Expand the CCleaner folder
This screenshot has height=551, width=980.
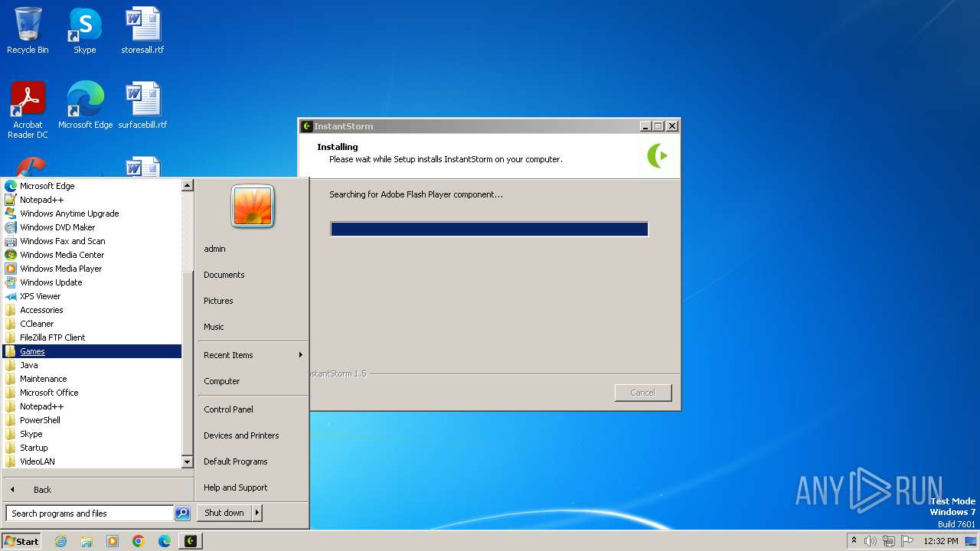[x=92, y=324]
